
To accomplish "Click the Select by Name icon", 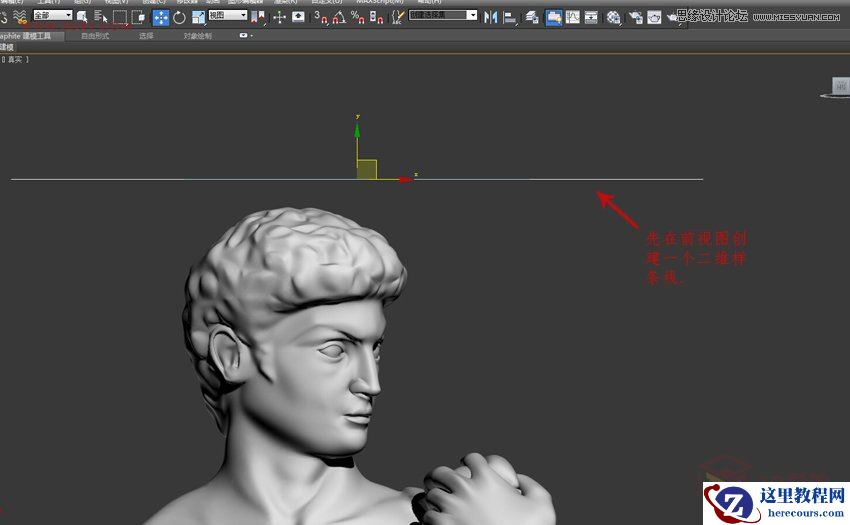I will pos(100,17).
